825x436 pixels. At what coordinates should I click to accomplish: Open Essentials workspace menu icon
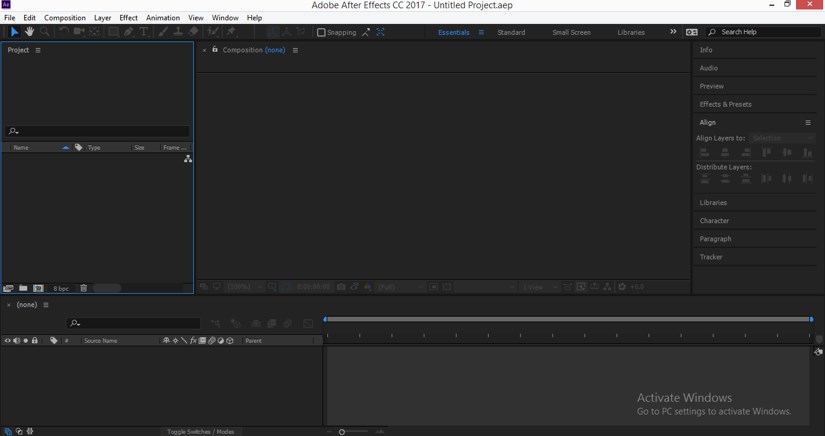pos(481,32)
